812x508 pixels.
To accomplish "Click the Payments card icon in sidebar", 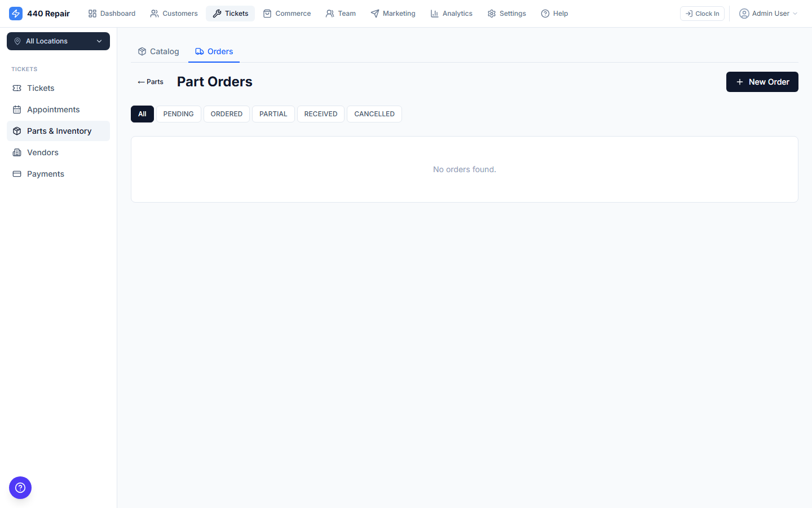I will click(x=17, y=174).
